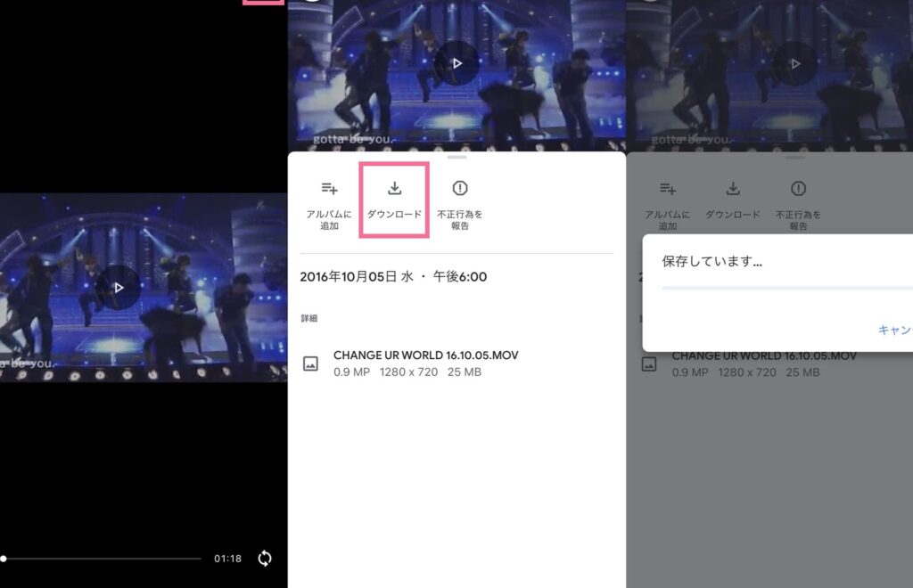
Task: Tap the 不正行為を報告 icon in the middle sheet
Action: [x=460, y=189]
